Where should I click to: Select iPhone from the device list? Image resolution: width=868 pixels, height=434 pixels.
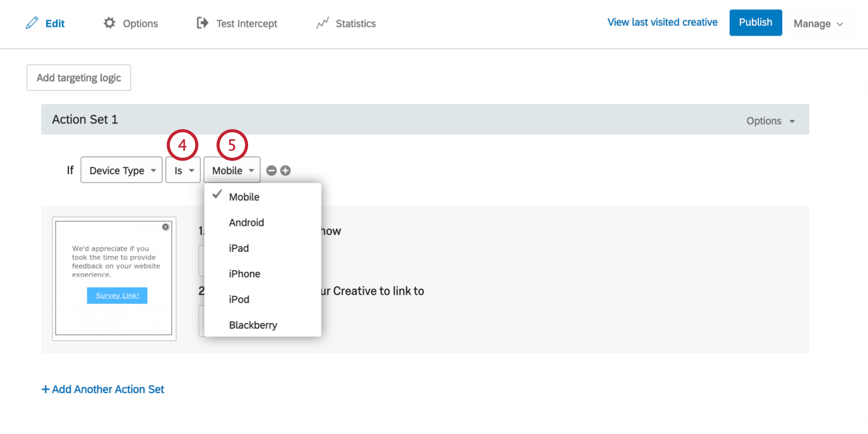[244, 274]
